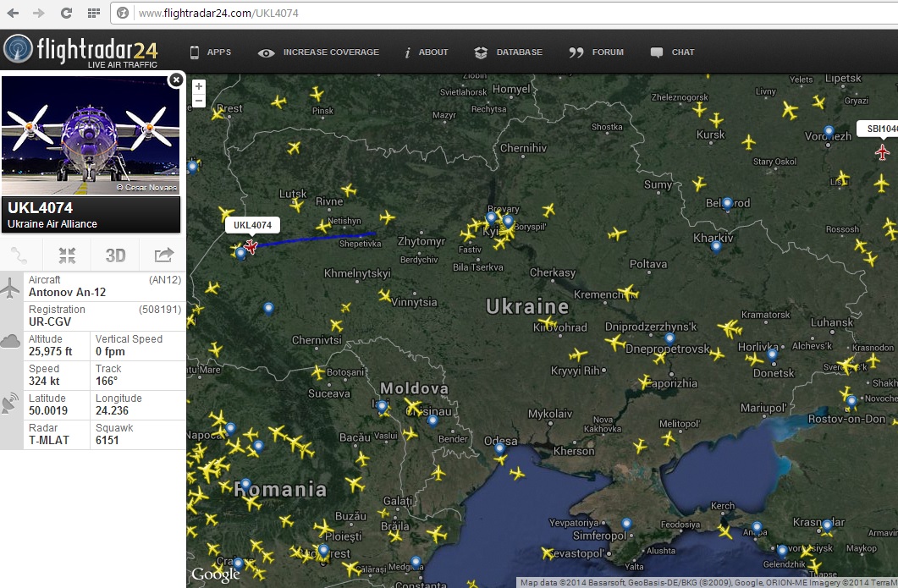Zoom out the map with the minus button
Viewport: 898px width, 588px height.
pos(198,101)
